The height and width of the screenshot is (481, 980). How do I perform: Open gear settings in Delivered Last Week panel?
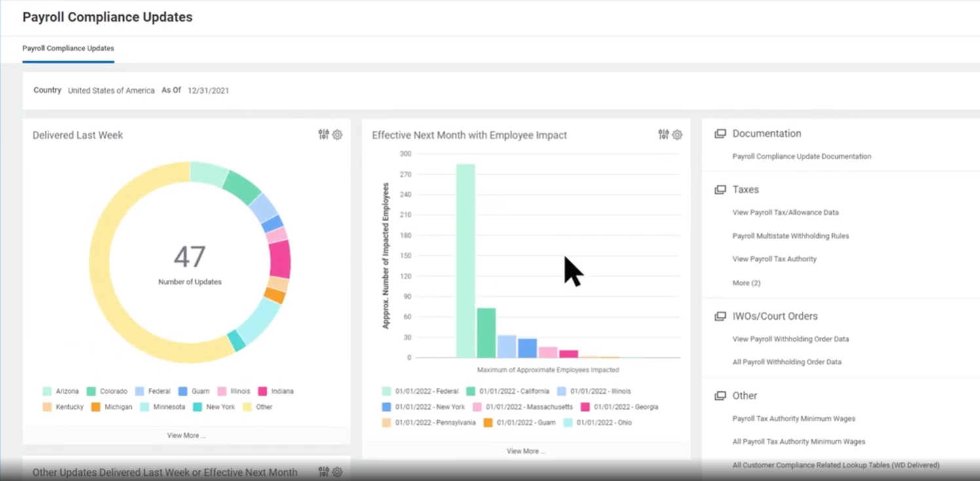click(x=337, y=135)
